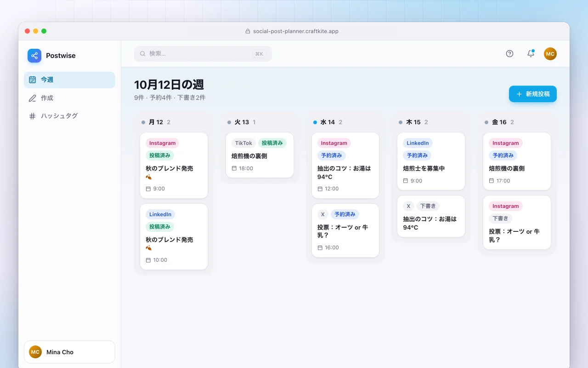Click the pencil icon next to 作成
This screenshot has width=588, height=368.
pos(32,98)
